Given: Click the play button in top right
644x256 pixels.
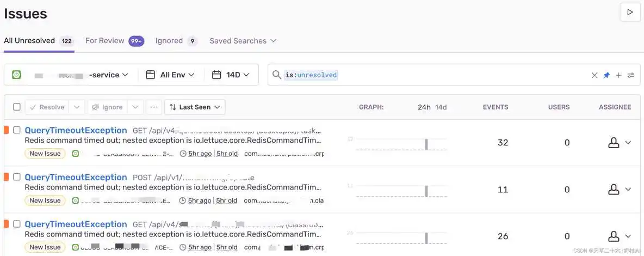Looking at the screenshot, I should pyautogui.click(x=630, y=12).
